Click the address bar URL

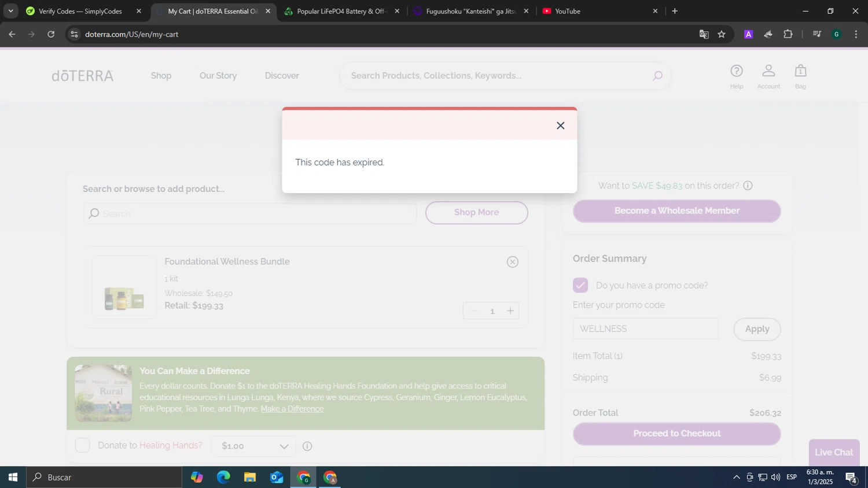coord(131,34)
